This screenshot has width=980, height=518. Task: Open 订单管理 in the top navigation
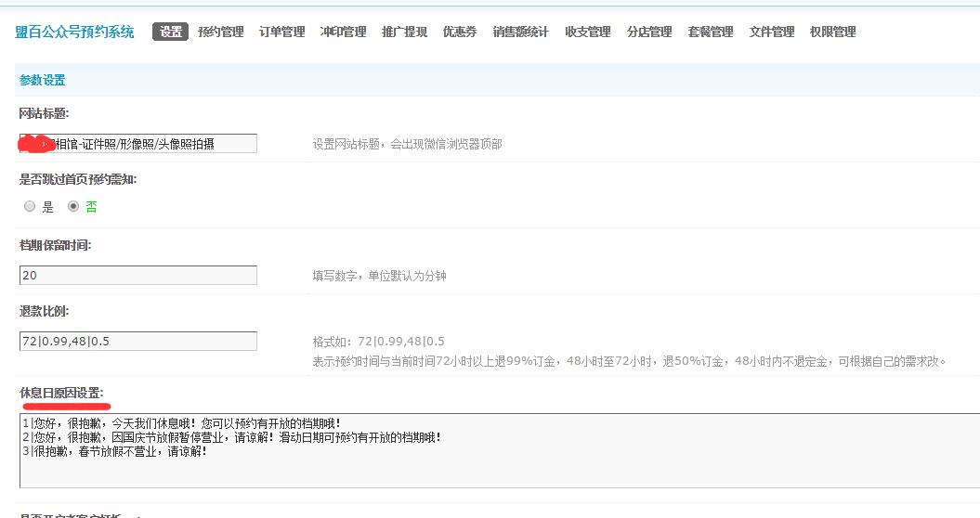(x=282, y=32)
